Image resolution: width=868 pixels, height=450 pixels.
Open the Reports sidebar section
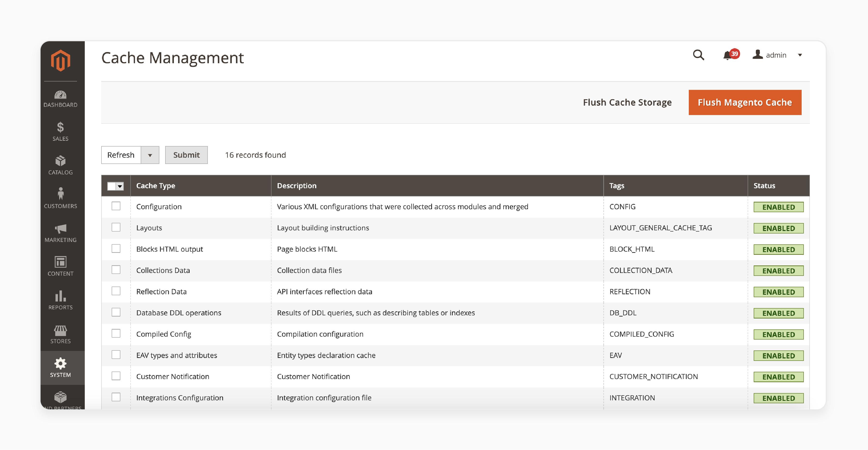point(61,300)
